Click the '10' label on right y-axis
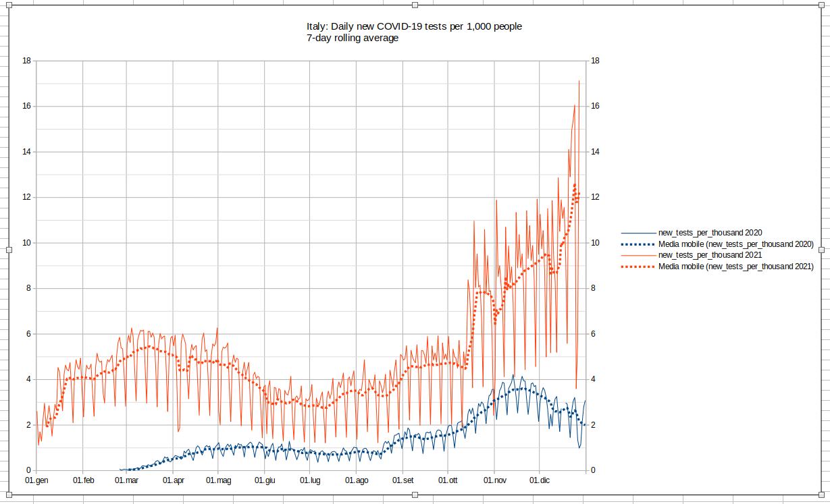This screenshot has height=504, width=830. 595,243
